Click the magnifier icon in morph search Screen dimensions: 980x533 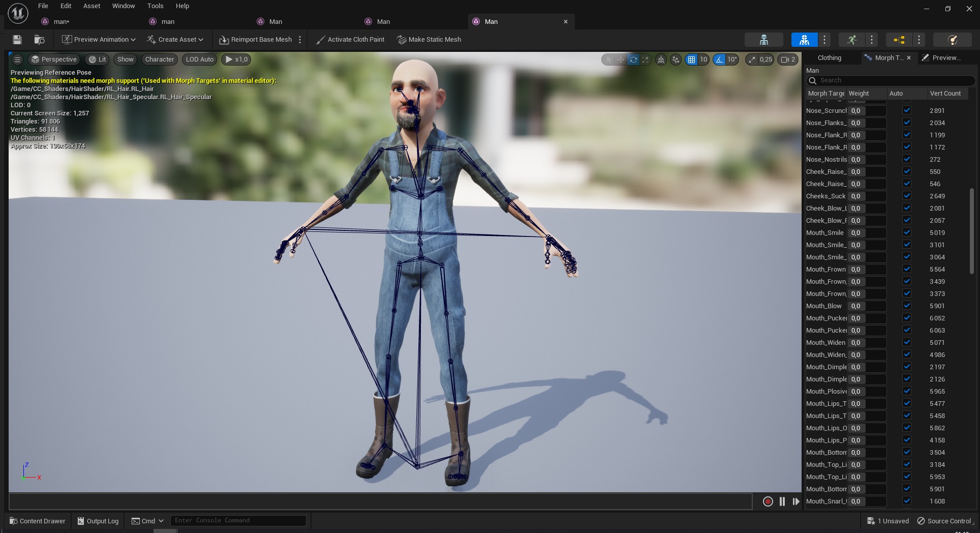pos(813,80)
